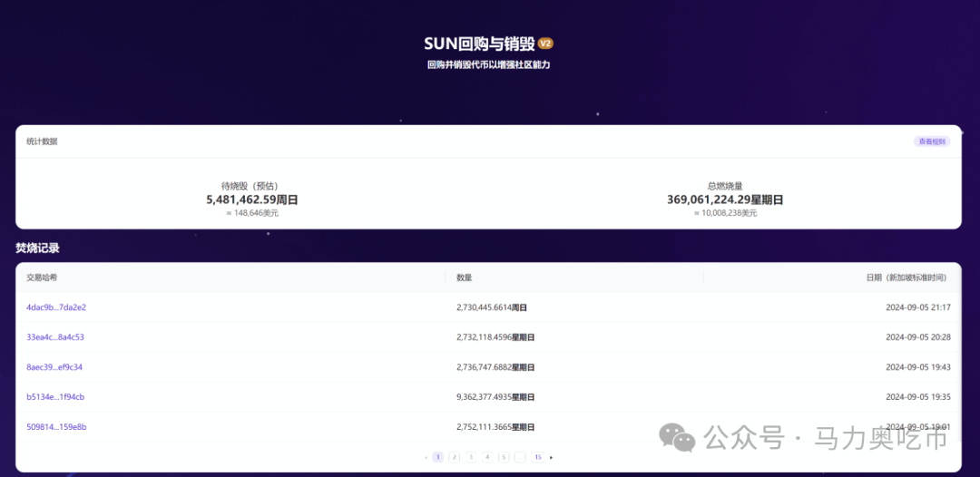Go to pagination page 4

[x=487, y=457]
